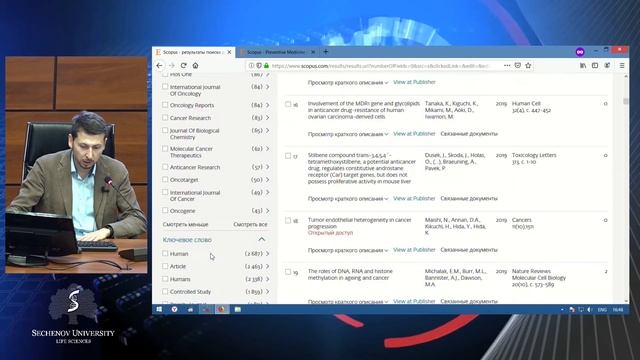Screen dimensions: 640x360
Task: Expand abstract preview for result 17
Action: (348, 198)
